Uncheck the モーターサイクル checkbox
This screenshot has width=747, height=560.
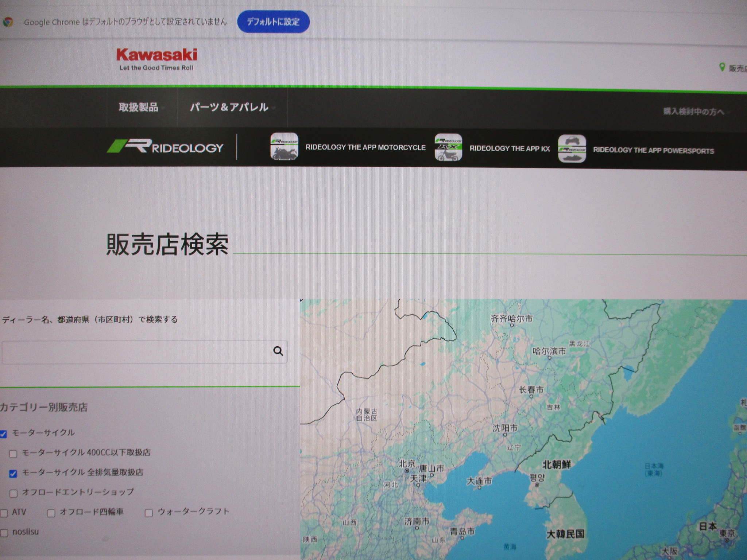tap(4, 434)
